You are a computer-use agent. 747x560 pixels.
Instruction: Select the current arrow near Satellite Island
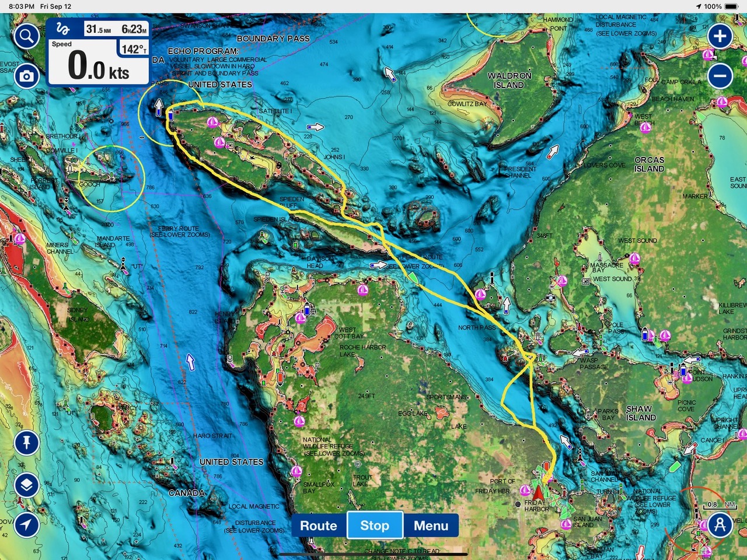click(x=315, y=127)
